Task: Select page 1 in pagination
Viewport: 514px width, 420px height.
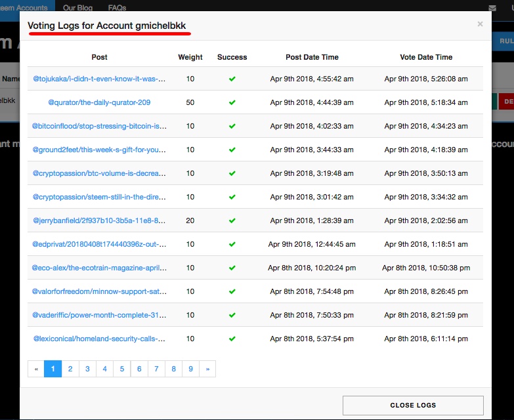Action: coord(53,369)
